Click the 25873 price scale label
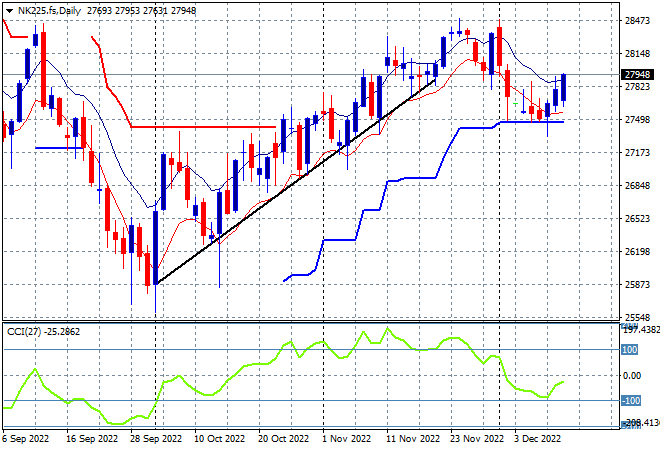660x450 pixels. click(637, 285)
